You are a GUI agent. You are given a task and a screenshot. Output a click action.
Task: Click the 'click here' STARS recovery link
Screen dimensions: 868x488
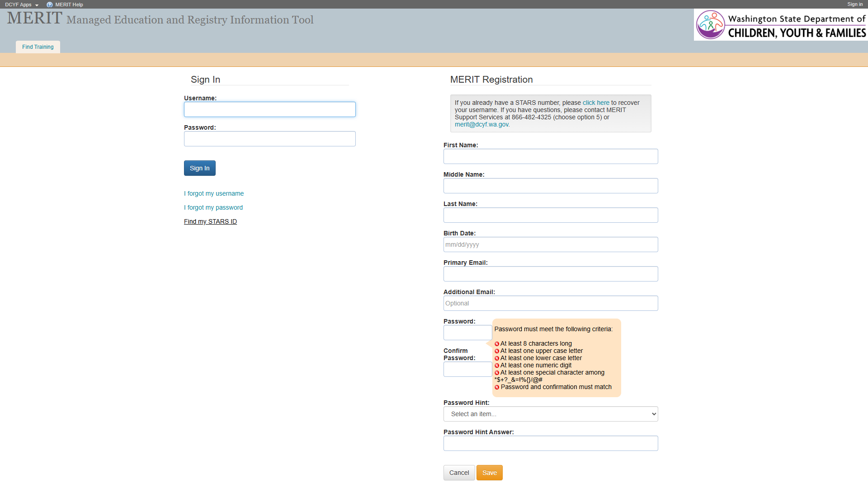pos(596,103)
